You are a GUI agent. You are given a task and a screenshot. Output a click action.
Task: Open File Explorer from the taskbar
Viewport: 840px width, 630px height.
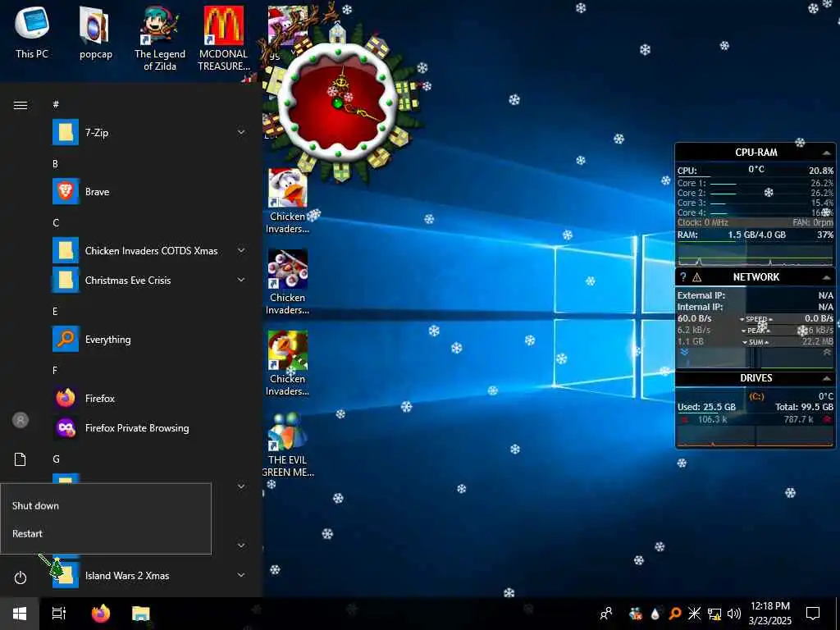point(141,614)
